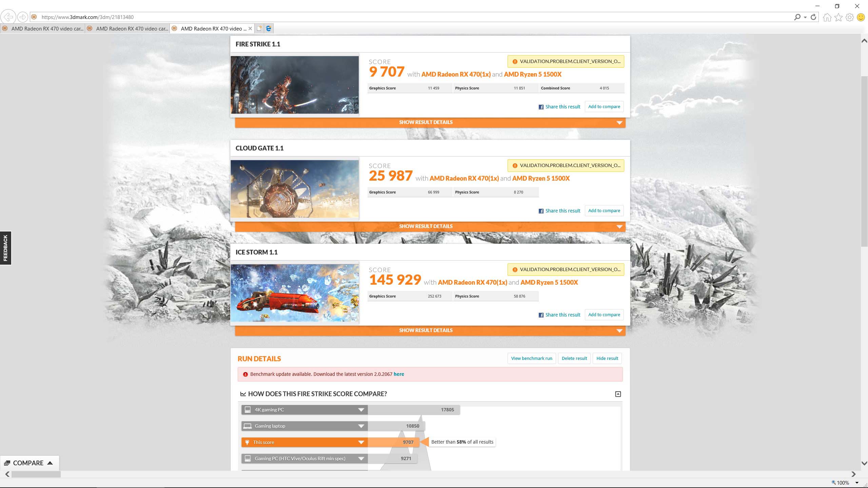Image resolution: width=868 pixels, height=488 pixels.
Task: Open a new tab with the new-tab button
Action: pos(259,28)
